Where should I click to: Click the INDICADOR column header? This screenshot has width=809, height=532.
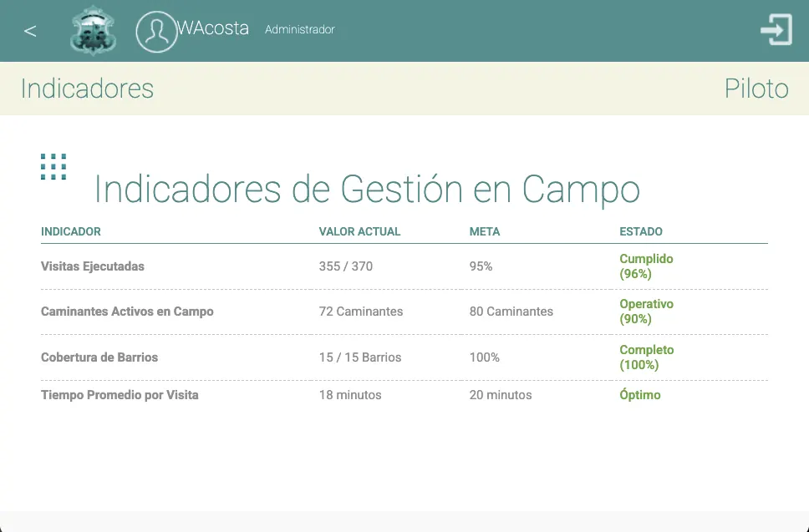click(71, 231)
